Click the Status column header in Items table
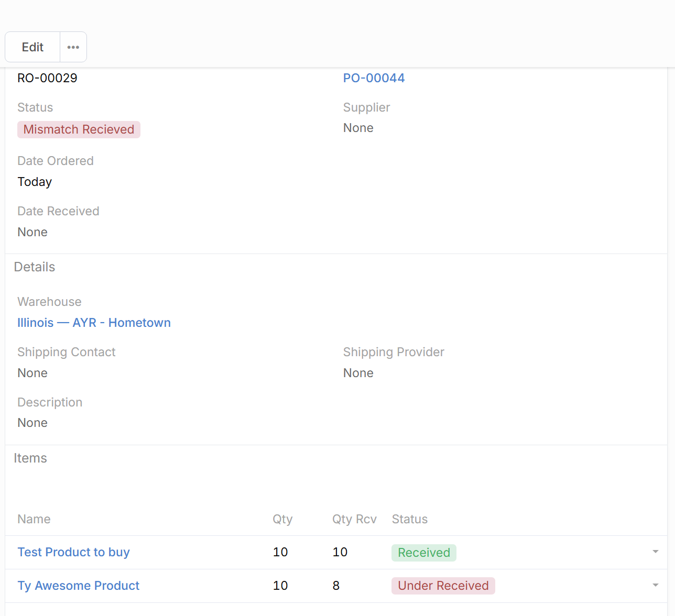The height and width of the screenshot is (616, 675). click(x=409, y=519)
